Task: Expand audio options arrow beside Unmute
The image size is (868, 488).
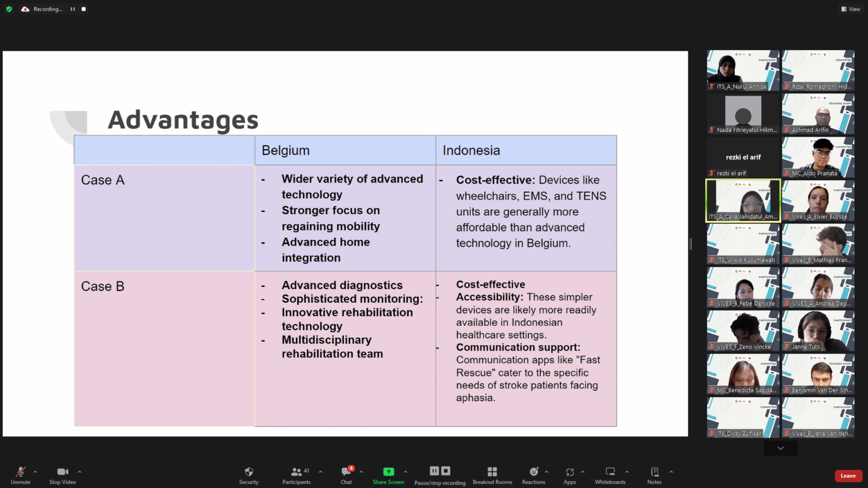Action: point(35,472)
